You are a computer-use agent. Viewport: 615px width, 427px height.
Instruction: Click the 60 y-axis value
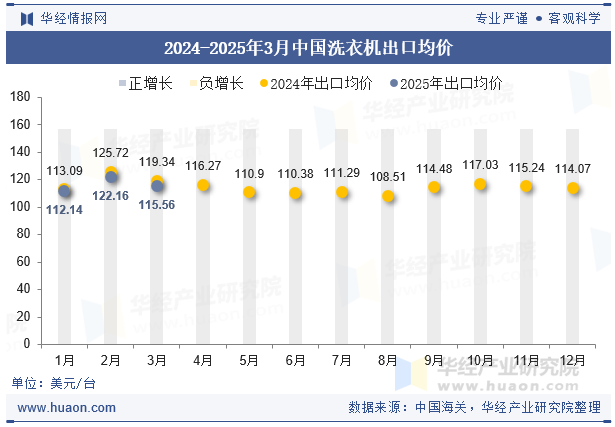pyautogui.click(x=24, y=261)
